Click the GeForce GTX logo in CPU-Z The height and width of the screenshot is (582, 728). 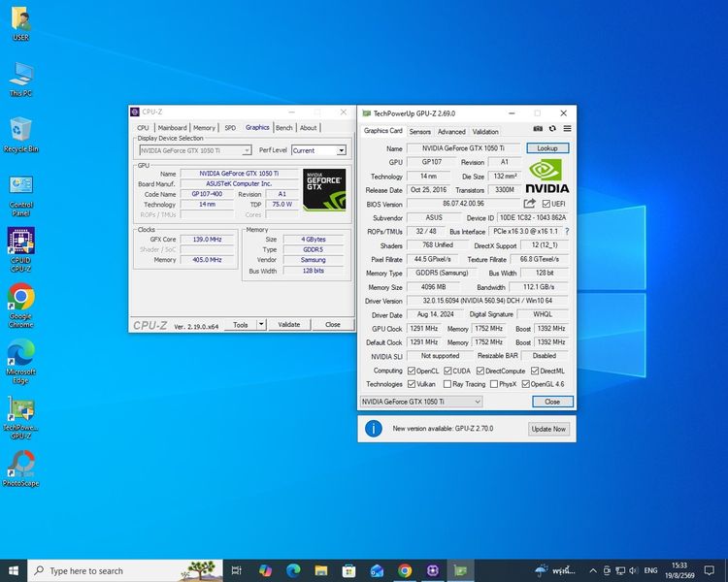[x=324, y=190]
